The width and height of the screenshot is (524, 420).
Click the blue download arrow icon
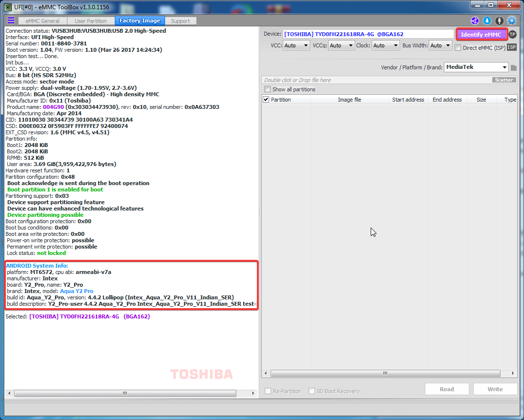(487, 21)
